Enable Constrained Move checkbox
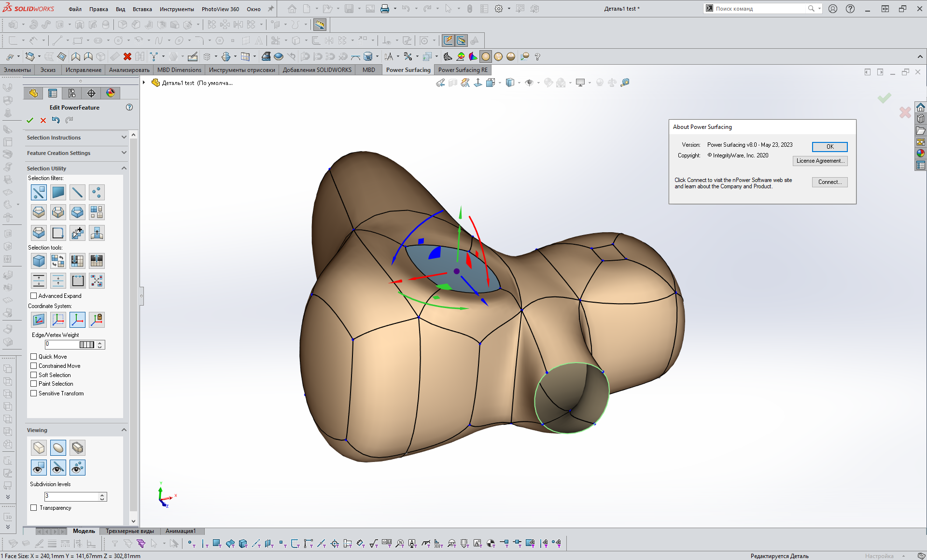 pyautogui.click(x=34, y=366)
